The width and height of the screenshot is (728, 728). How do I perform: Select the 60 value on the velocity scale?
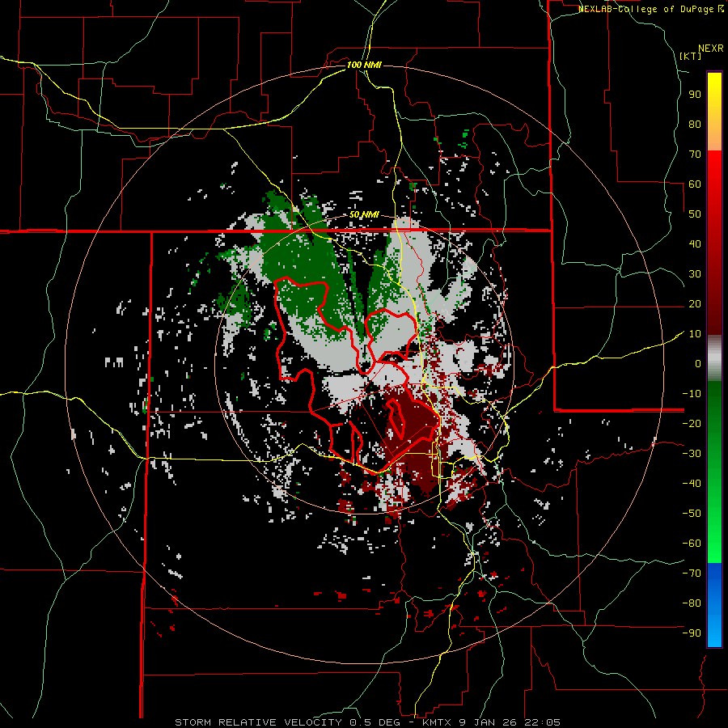(x=695, y=184)
